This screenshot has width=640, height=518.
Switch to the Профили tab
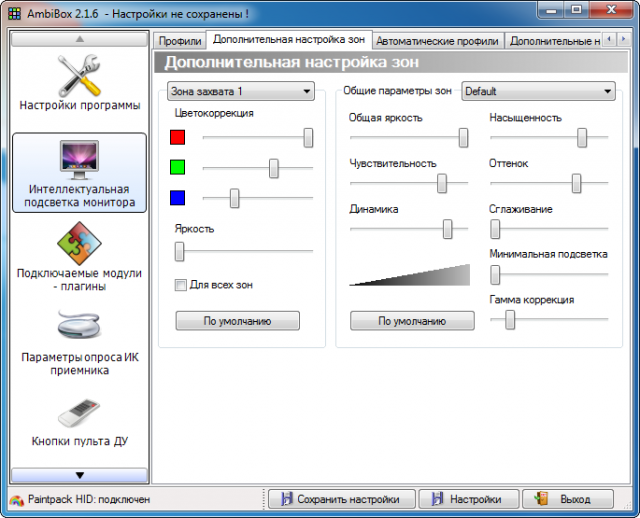pos(180,41)
